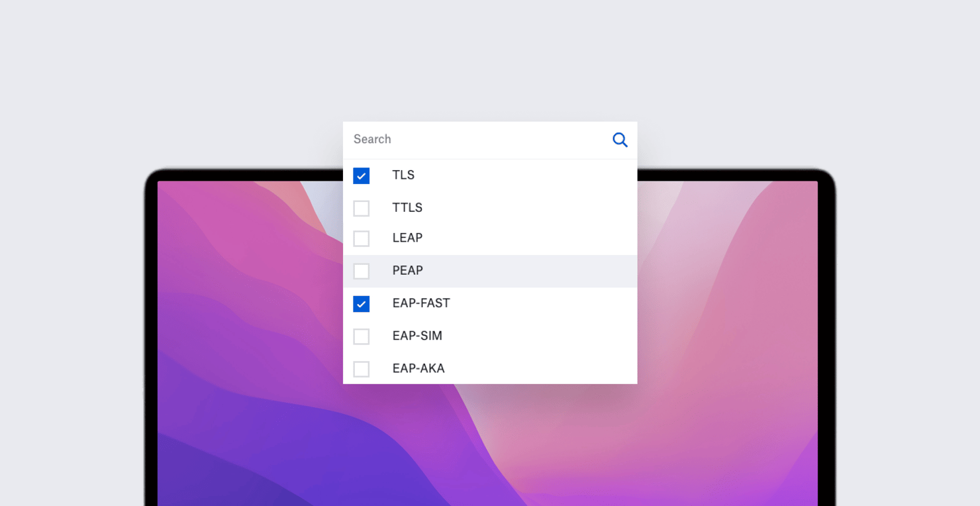
Task: Enable the TTLS checkbox
Action: point(361,208)
